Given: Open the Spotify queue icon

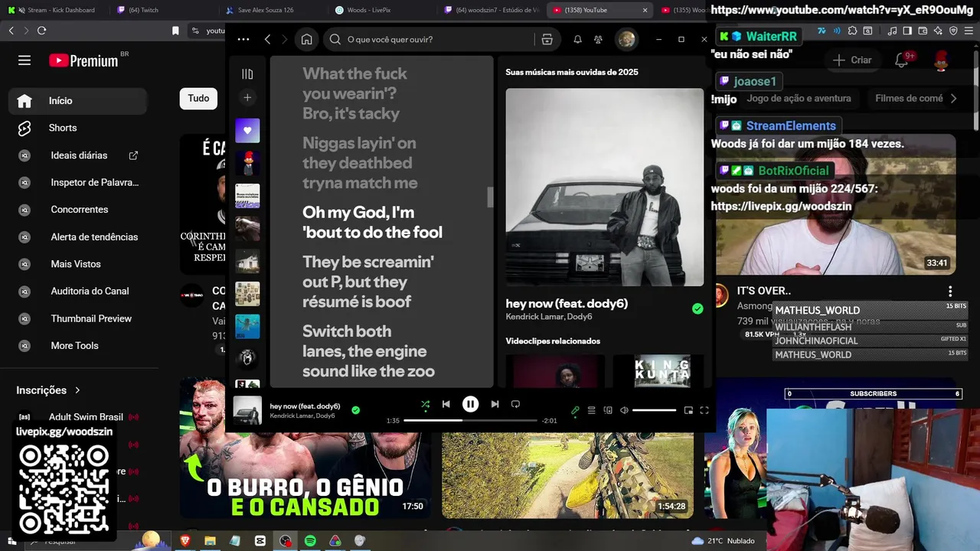Looking at the screenshot, I should [591, 410].
